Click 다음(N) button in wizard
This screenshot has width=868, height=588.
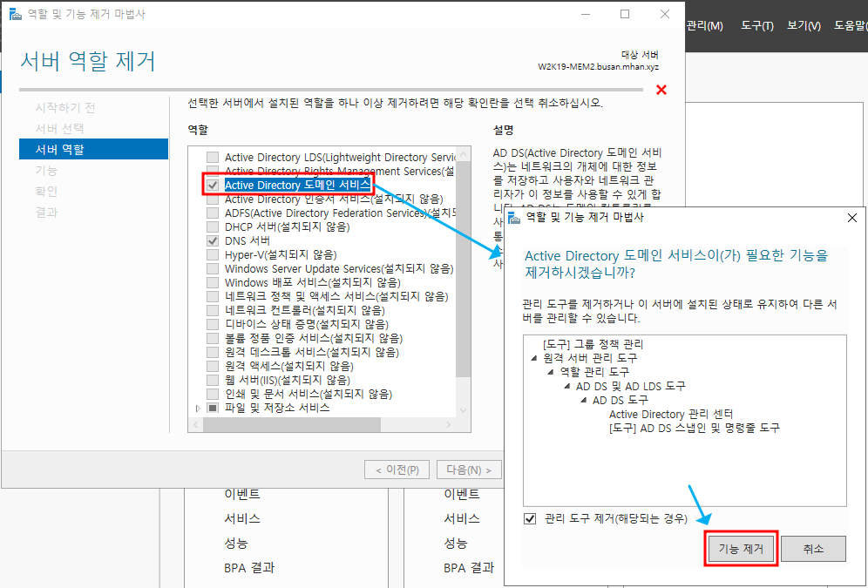point(469,470)
